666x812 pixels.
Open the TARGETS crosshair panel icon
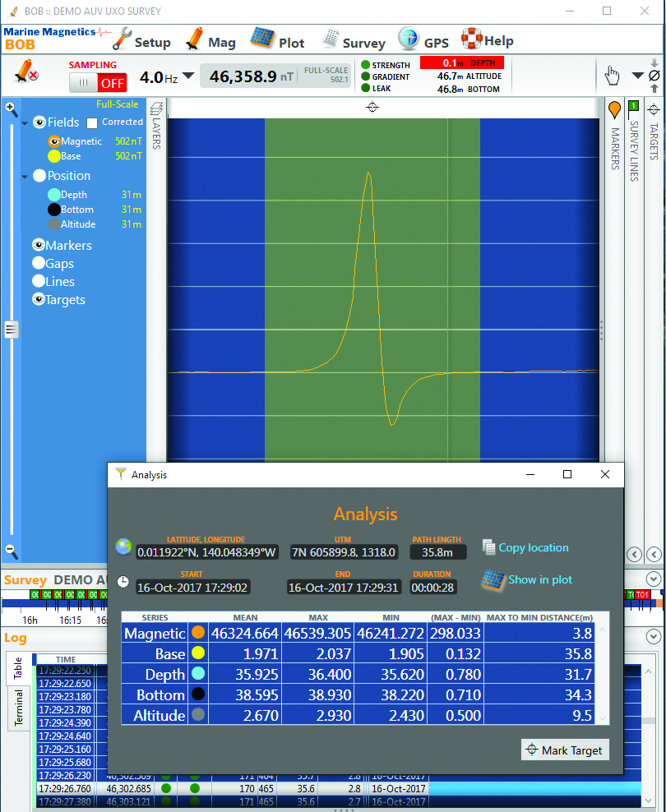(654, 109)
